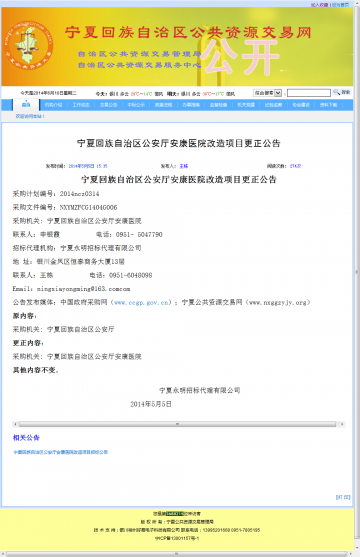Open the 资料下载 navigation item
Viewport: 360px width, 557px height.
pyautogui.click(x=328, y=105)
